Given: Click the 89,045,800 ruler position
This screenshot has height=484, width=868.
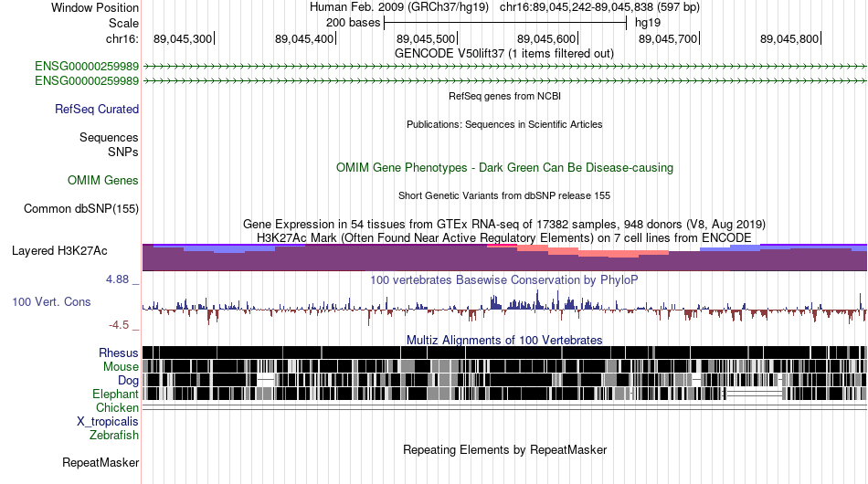Looking at the screenshot, I should pyautogui.click(x=789, y=38).
